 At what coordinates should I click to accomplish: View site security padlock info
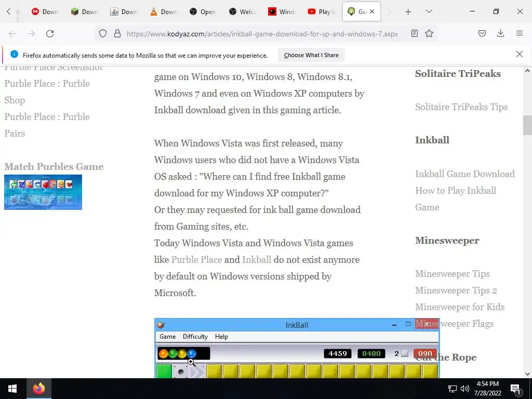tap(117, 34)
